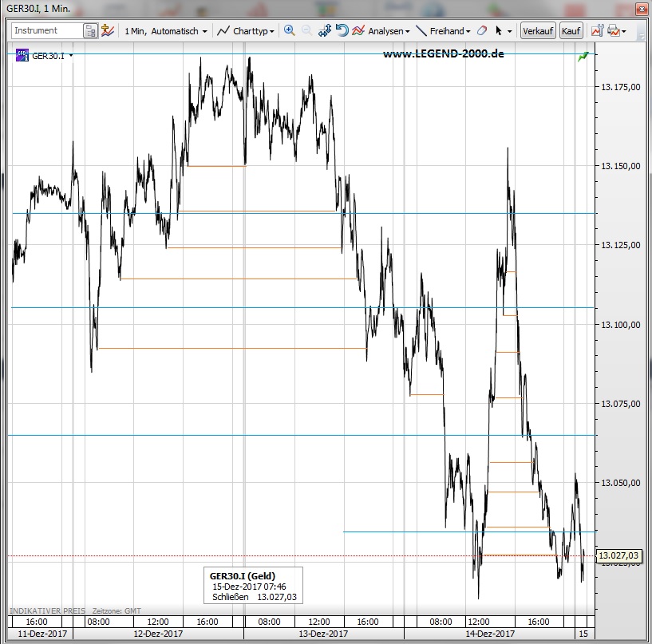
Task: Expand the Freihand drawing tools dropdown
Action: [x=445, y=31]
